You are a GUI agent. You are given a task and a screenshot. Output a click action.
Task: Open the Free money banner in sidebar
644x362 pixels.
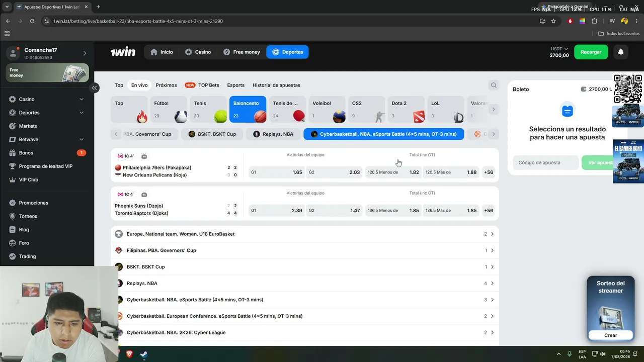tap(47, 73)
